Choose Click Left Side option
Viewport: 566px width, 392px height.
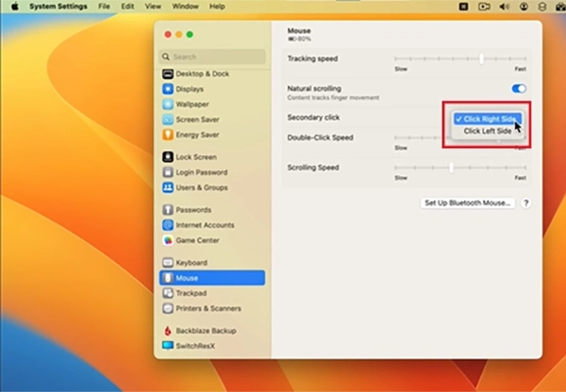tap(488, 131)
